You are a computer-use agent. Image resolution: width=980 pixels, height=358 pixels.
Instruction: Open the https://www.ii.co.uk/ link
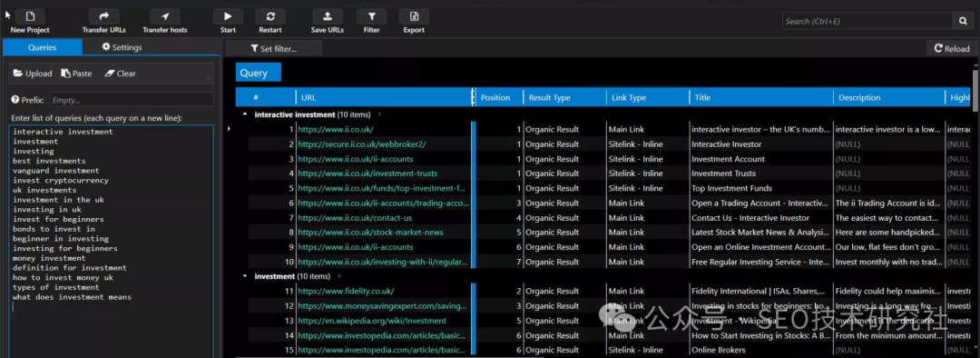(x=336, y=130)
